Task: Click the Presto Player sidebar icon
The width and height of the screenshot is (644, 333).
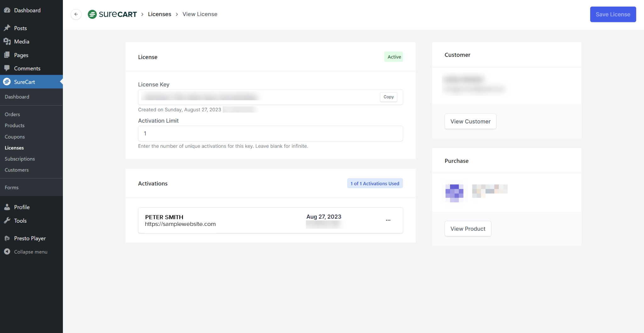Action: [8, 238]
